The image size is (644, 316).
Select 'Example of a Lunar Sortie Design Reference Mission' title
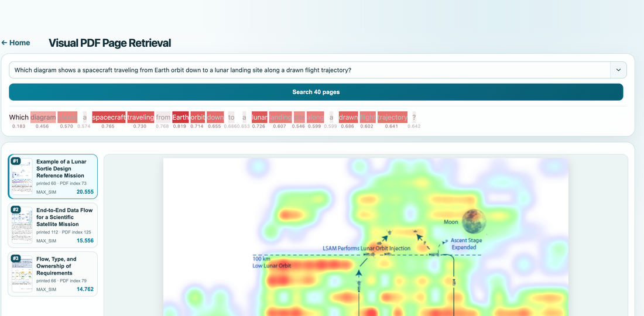[x=61, y=169]
